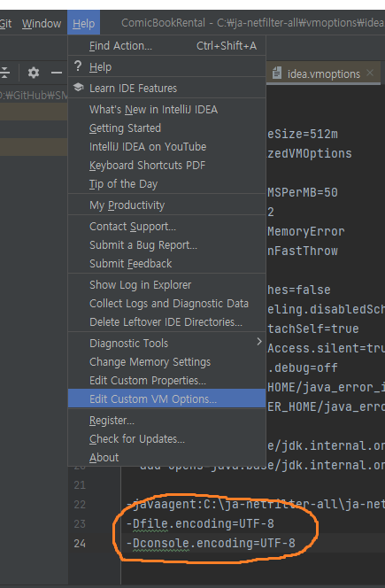Click the question mark icon beside Help
Screen dimensions: 385x588
[78, 66]
